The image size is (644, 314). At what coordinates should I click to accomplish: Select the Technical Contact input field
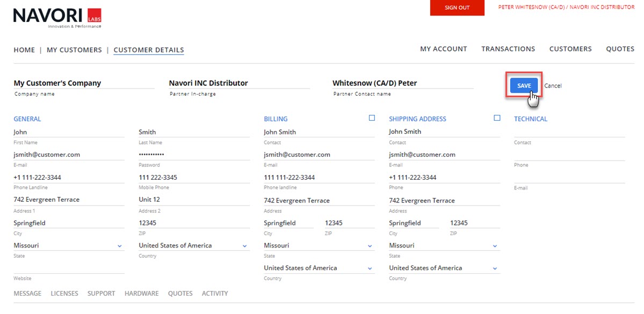(569, 132)
